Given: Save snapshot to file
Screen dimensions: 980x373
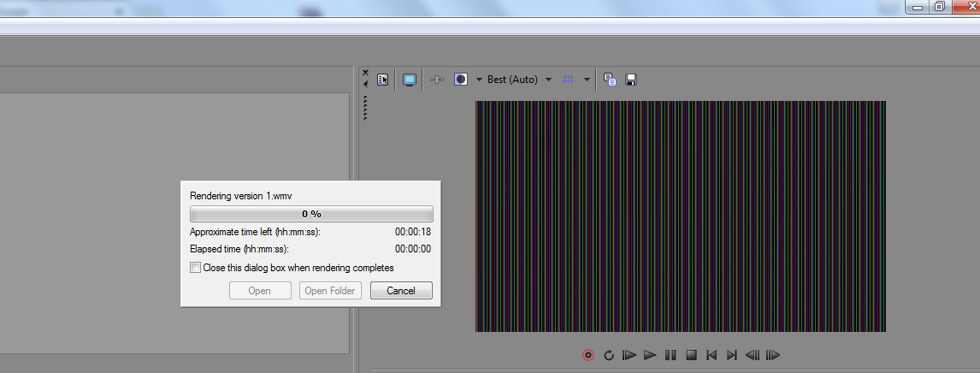Looking at the screenshot, I should tap(631, 80).
